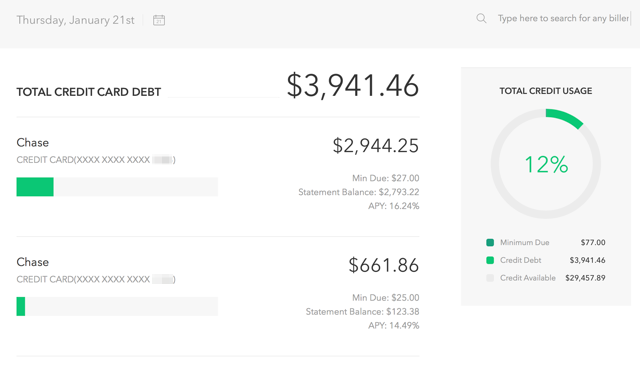This screenshot has width=640, height=370.
Task: Click the card number under $2,944.25 Chase
Action: click(x=96, y=160)
